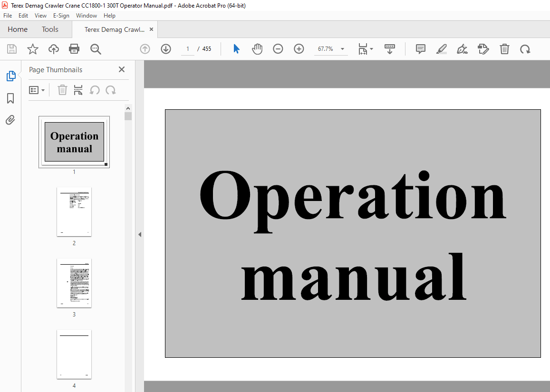Switch to the Tools tab
Image resolution: width=550 pixels, height=392 pixels.
[x=50, y=29]
